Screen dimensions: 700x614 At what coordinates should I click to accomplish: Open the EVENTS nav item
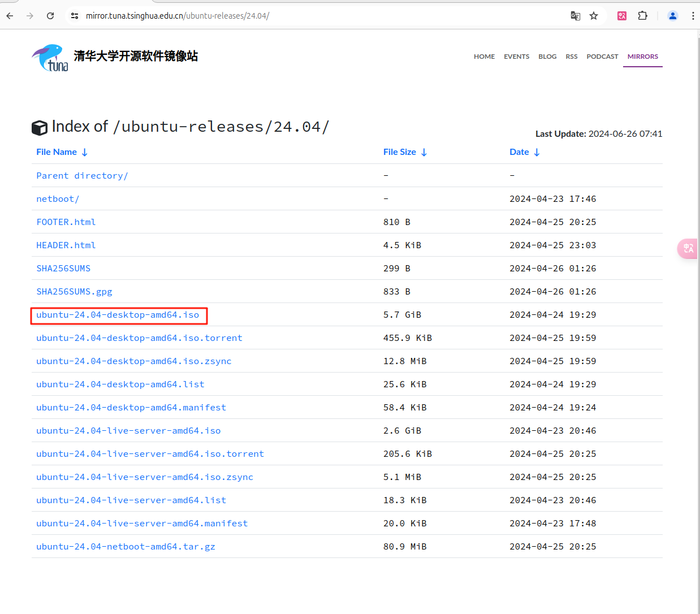(517, 57)
